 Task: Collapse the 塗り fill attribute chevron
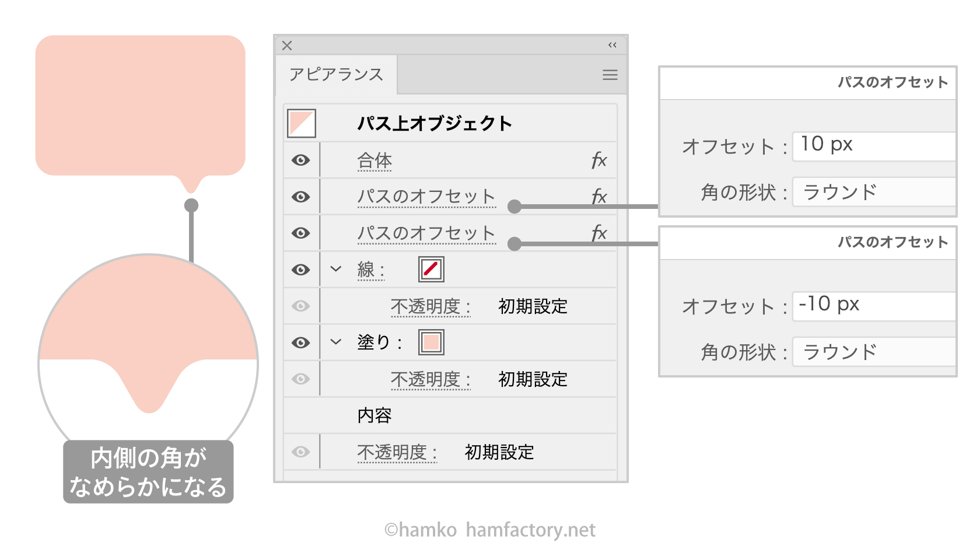coord(336,342)
